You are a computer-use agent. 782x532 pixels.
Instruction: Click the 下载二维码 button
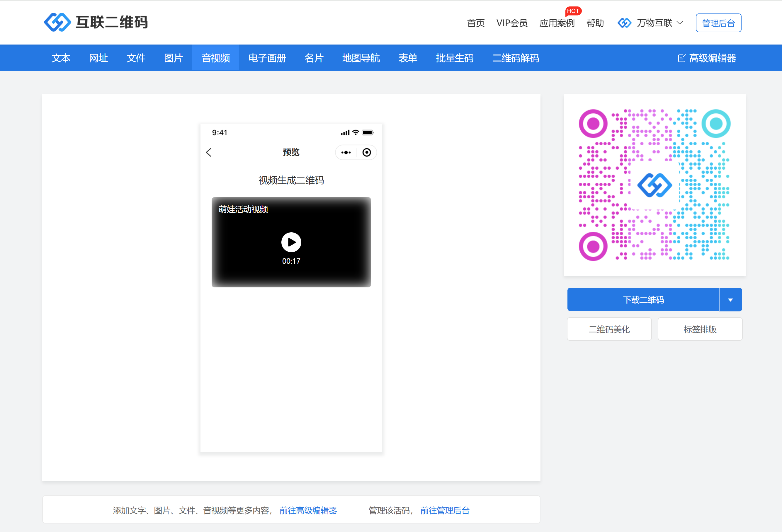(643, 300)
